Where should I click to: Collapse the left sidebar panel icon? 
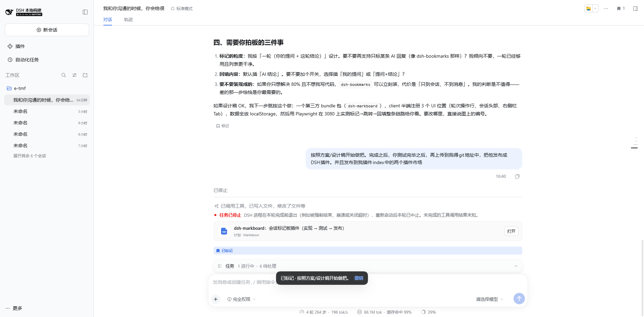85,12
